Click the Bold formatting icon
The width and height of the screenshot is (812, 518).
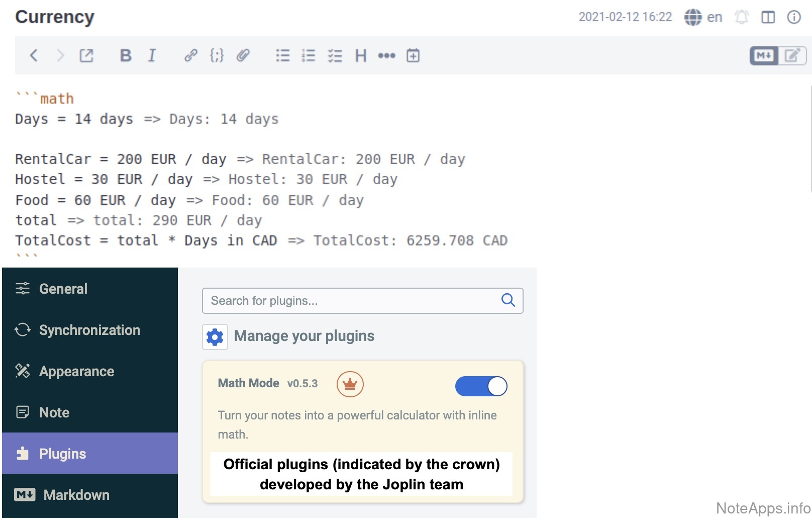tap(126, 55)
